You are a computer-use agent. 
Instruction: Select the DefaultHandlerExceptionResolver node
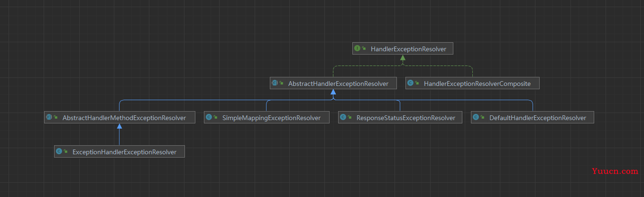tap(533, 118)
